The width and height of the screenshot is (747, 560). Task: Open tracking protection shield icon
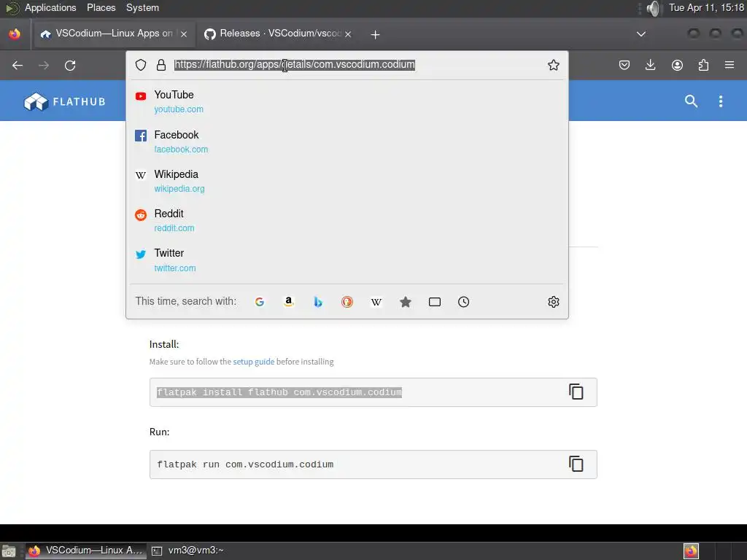[x=141, y=65]
